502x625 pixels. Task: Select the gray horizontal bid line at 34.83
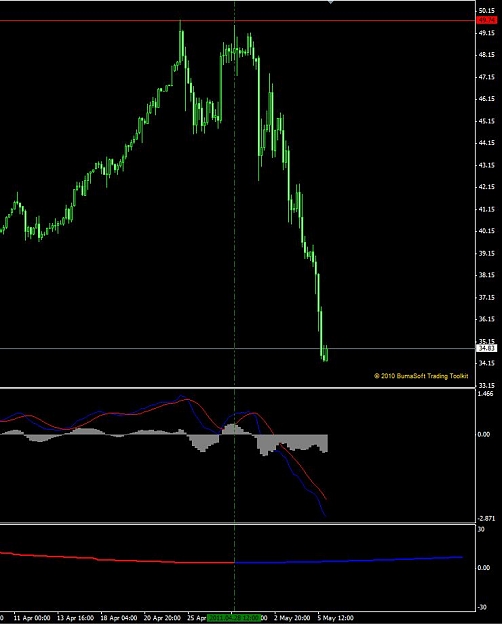point(238,349)
